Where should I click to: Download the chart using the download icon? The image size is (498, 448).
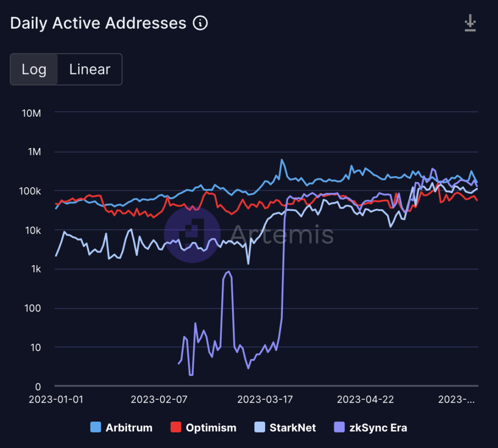(470, 23)
